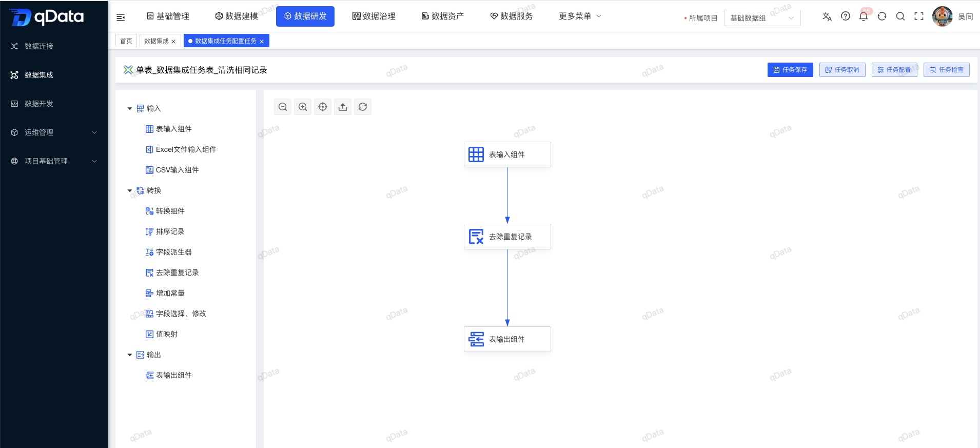The height and width of the screenshot is (448, 980).
Task: Go to 数据连接 in sidebar
Action: click(x=54, y=46)
